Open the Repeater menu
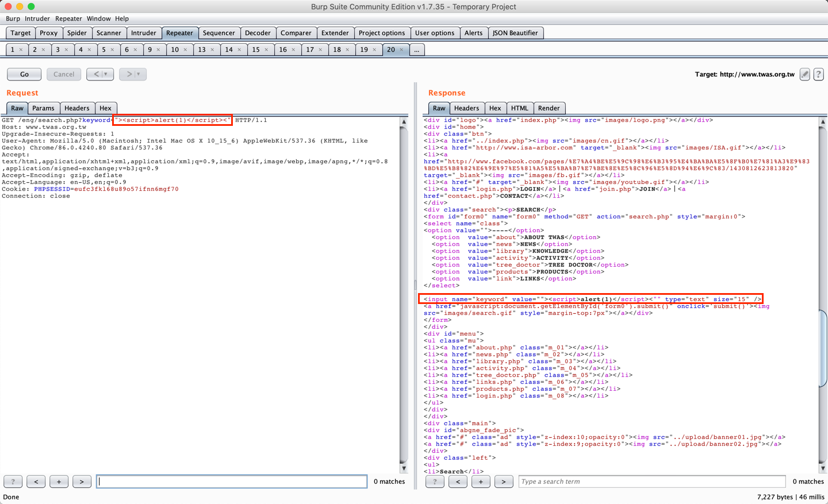 (68, 18)
